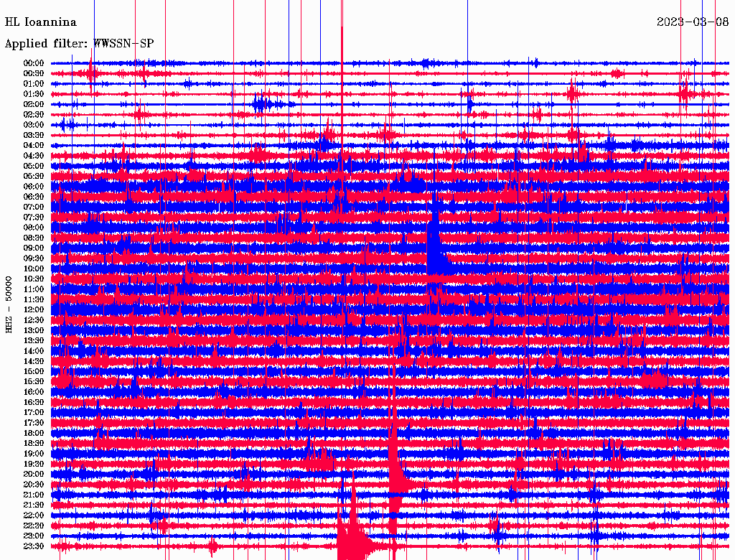
Task: Pick the 21:00 time label
Action: (34, 495)
